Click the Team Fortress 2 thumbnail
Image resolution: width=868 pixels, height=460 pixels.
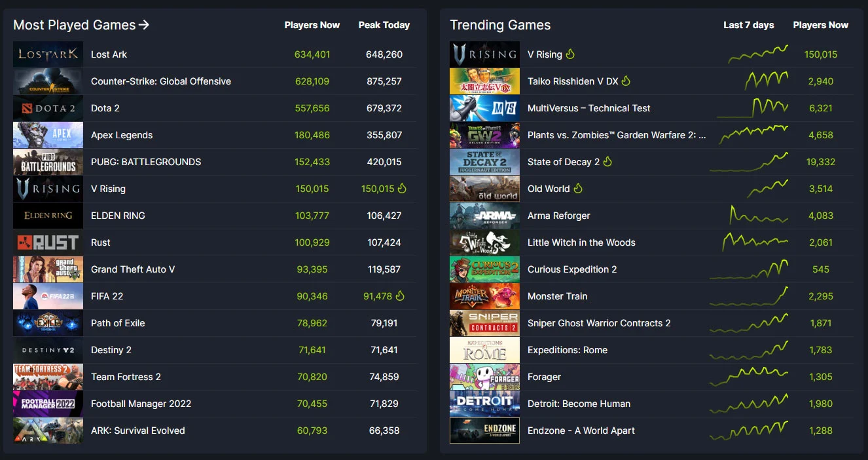click(48, 377)
